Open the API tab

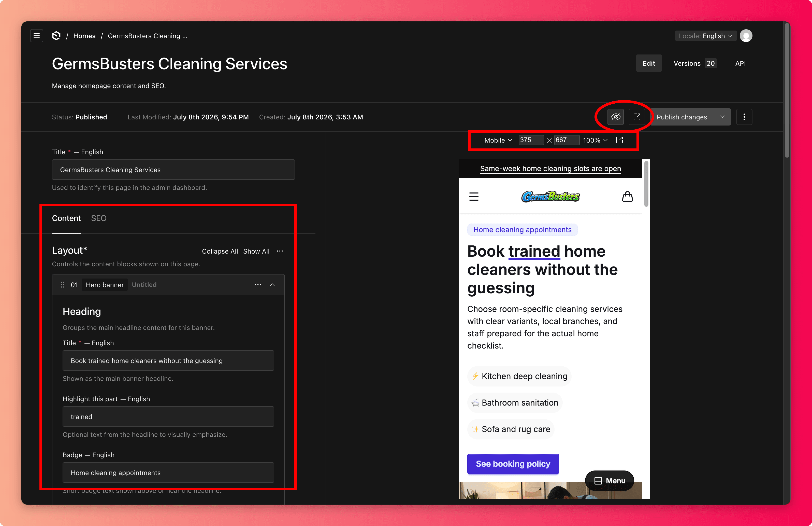click(x=740, y=63)
